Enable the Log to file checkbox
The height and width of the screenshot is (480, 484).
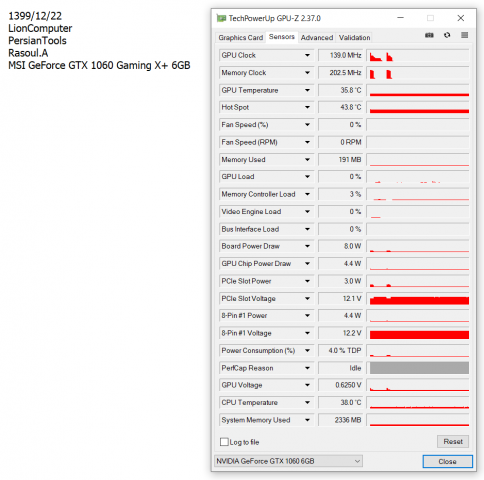[224, 442]
